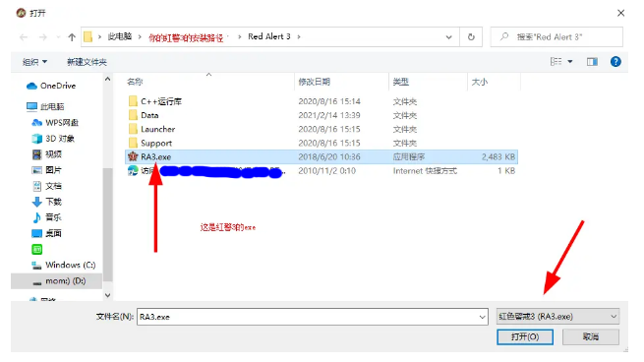Open the 红色警戒3 (RA3.exe) file type dropdown

(557, 317)
